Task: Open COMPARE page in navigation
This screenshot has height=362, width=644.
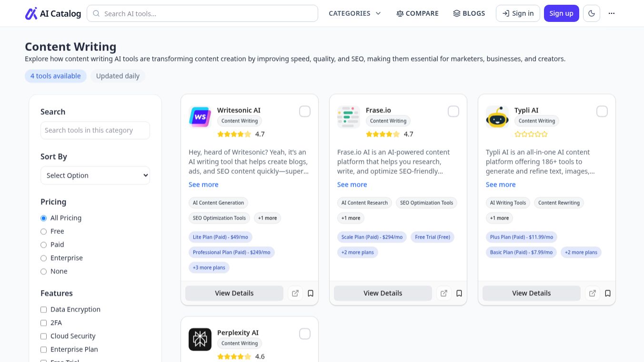Action: click(417, 13)
